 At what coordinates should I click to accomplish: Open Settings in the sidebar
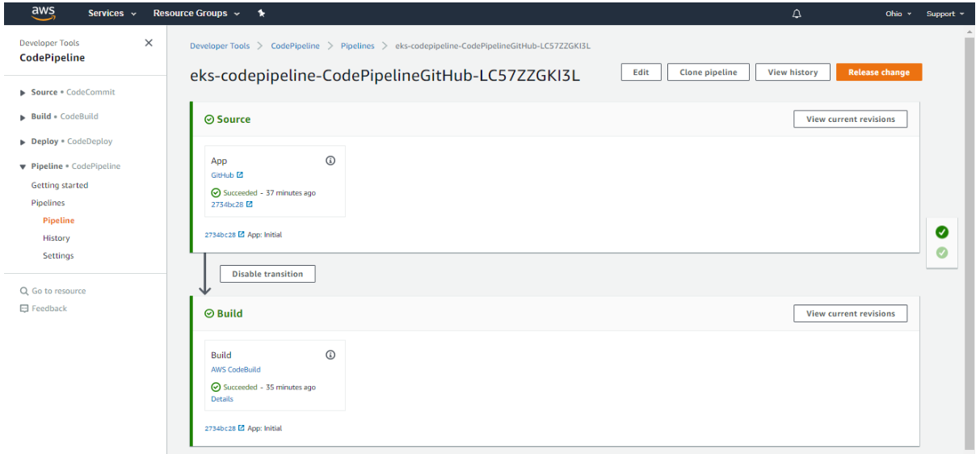tap(58, 255)
